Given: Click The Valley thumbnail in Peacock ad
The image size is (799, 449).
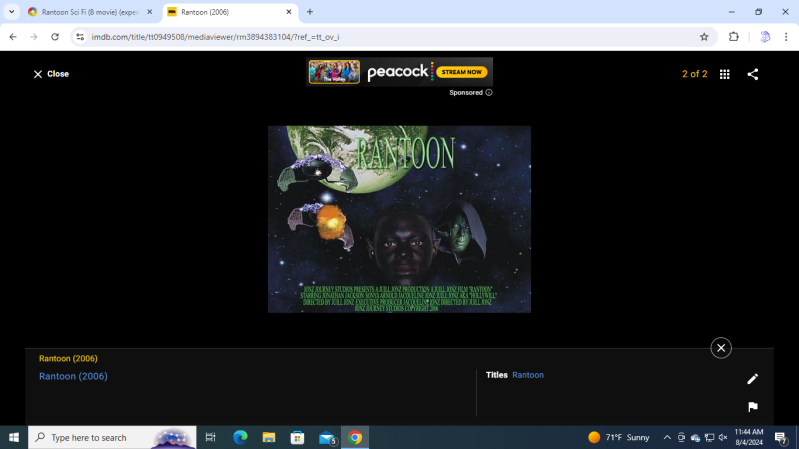Looking at the screenshot, I should (334, 72).
